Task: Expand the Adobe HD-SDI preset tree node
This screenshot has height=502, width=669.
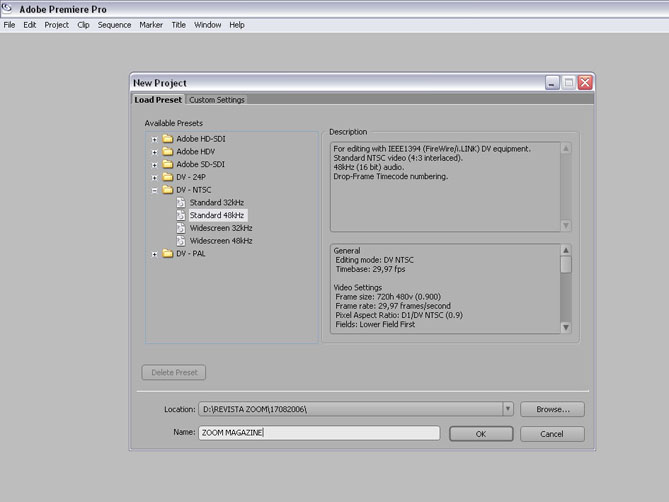Action: 154,138
